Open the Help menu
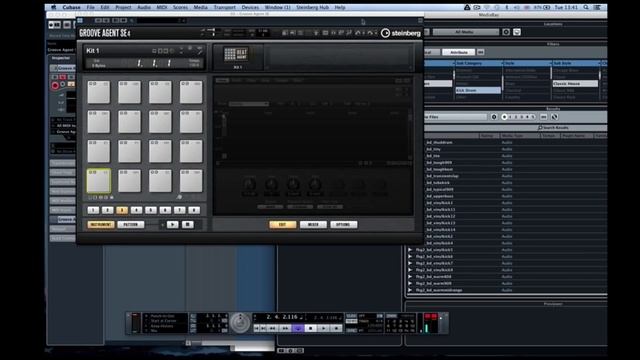Image resolution: width=640 pixels, height=360 pixels. [x=340, y=7]
